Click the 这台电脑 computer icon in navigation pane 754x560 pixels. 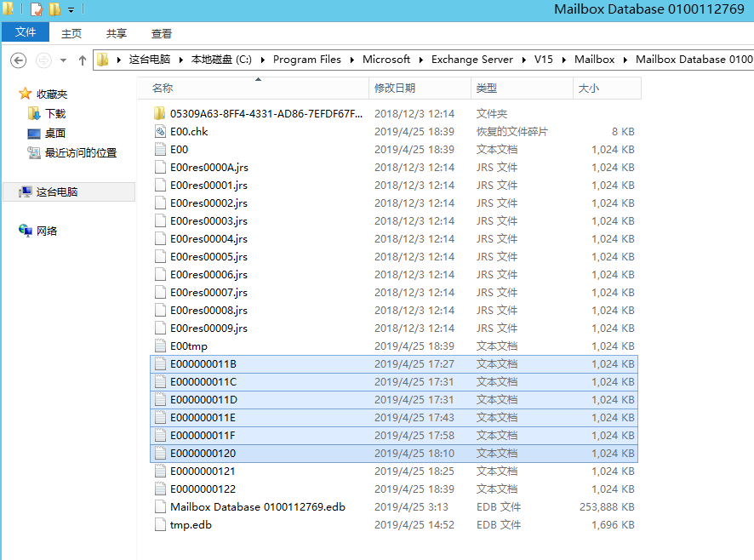coord(25,192)
